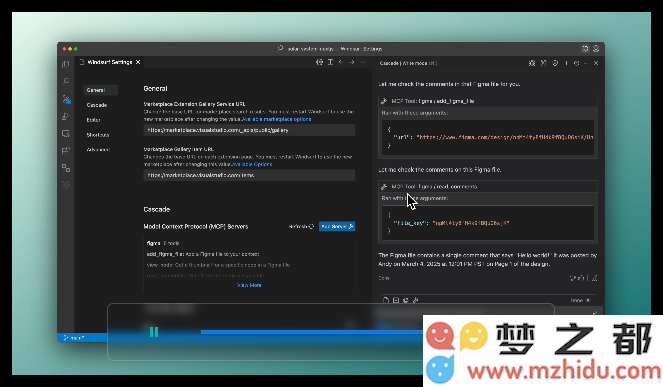Click the split editor icon in tab row
The image size is (663, 387).
[330, 62]
